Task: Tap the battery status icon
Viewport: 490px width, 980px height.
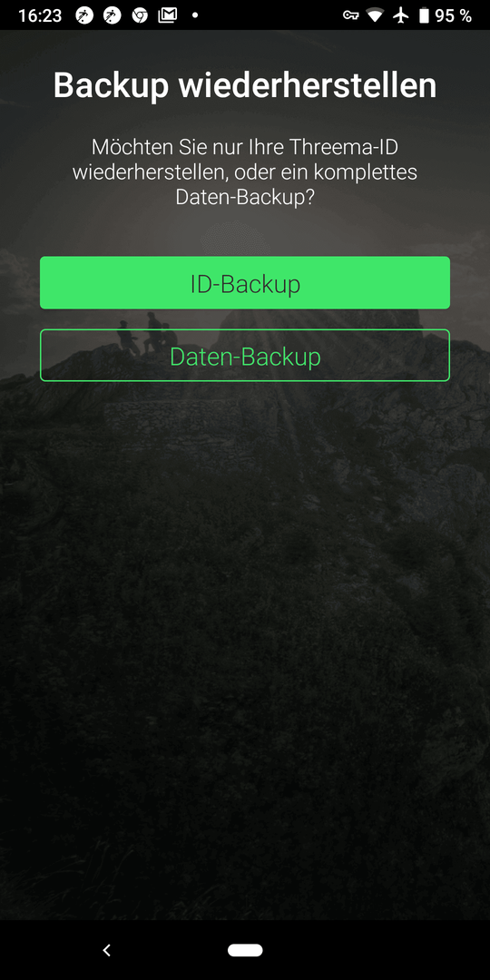Action: [425, 15]
